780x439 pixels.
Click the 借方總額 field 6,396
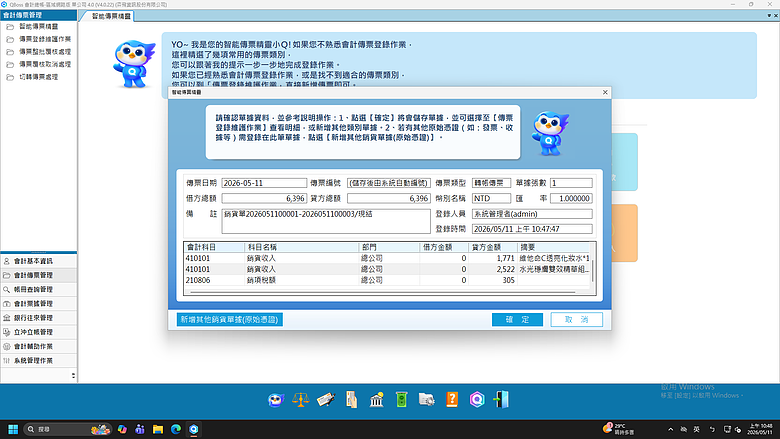pyautogui.click(x=264, y=198)
